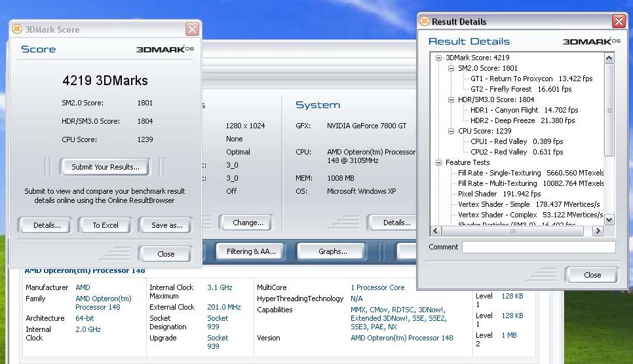Collapse the SM2.0 Score: 1801 node

click(x=451, y=68)
